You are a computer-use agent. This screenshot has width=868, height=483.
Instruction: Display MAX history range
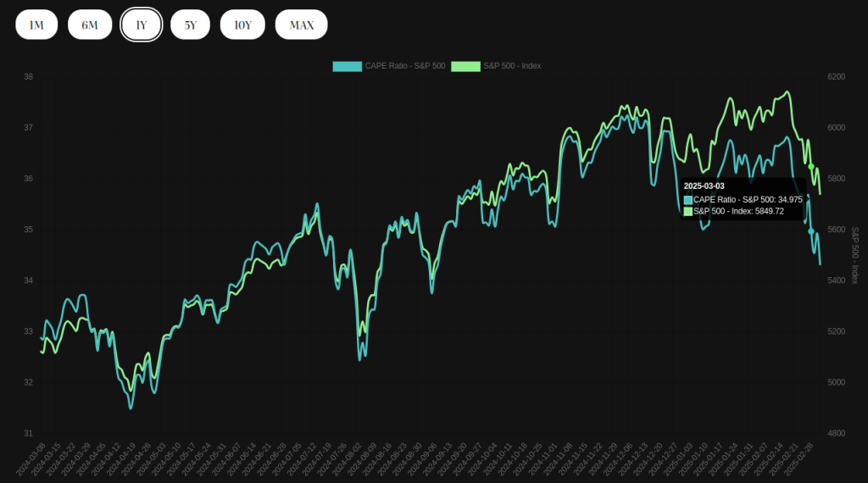click(301, 25)
